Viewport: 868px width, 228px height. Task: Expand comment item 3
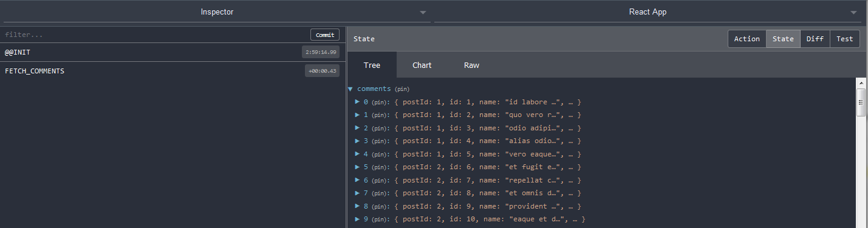point(358,141)
